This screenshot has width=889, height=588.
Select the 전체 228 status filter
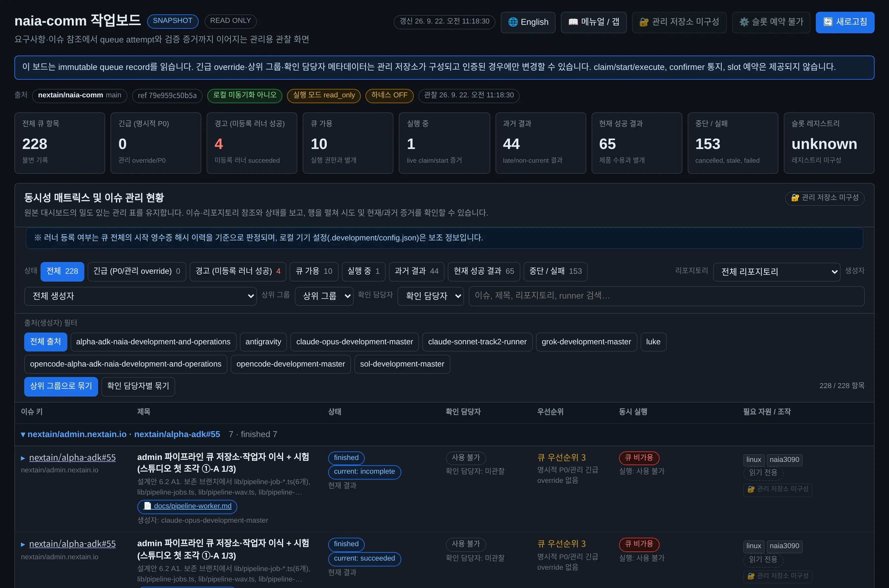click(62, 271)
